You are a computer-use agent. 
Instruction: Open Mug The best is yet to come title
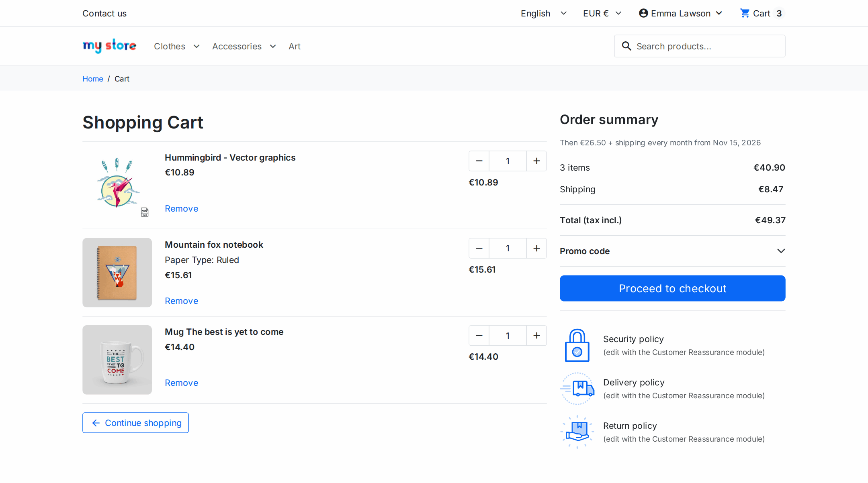click(x=224, y=332)
